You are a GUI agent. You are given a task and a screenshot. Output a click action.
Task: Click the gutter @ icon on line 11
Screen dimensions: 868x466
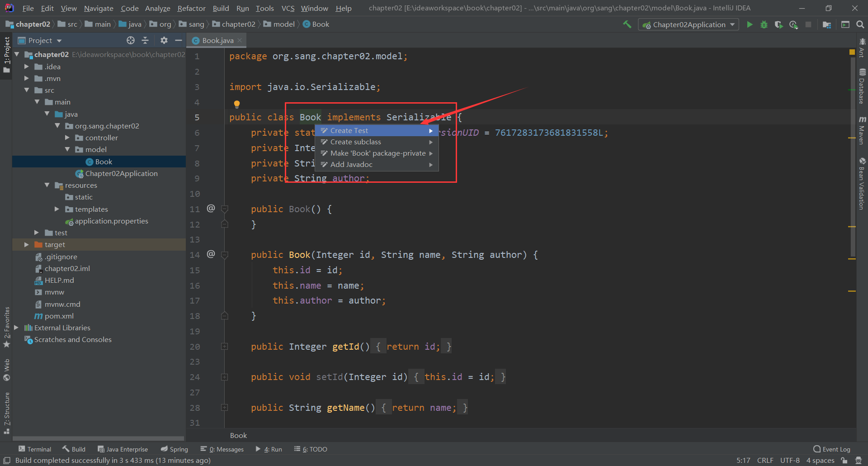click(211, 209)
